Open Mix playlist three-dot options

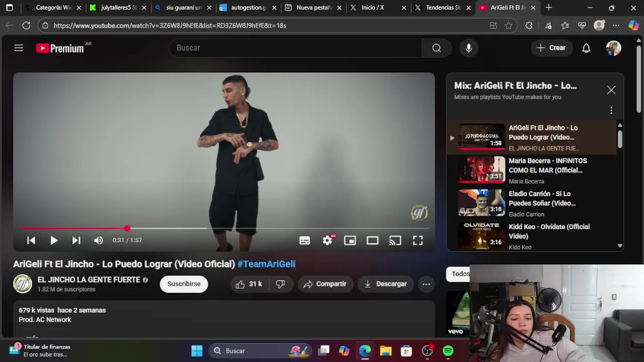click(x=611, y=110)
